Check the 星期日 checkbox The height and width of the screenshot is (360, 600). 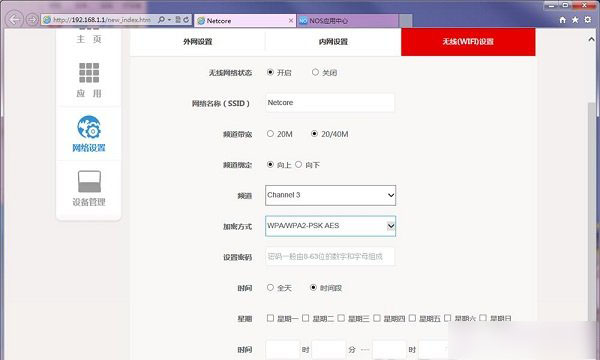483,318
